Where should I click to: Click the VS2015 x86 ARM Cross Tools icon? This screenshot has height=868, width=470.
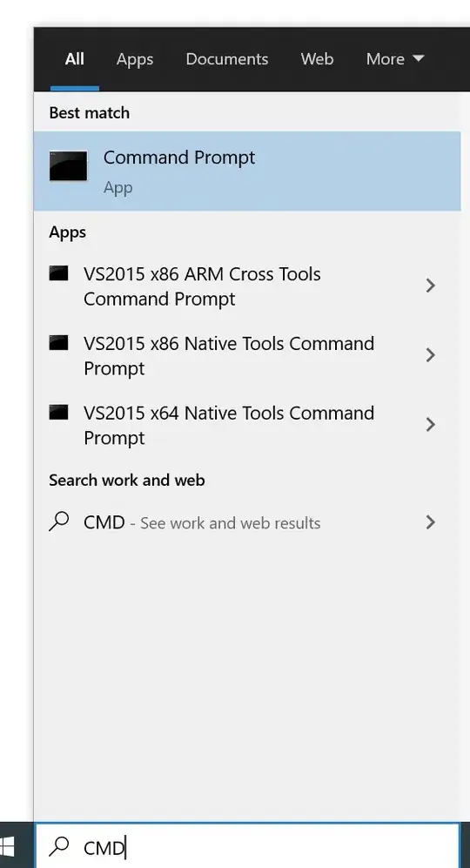coord(58,273)
